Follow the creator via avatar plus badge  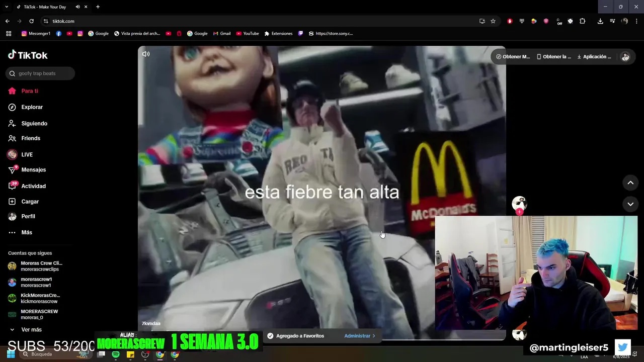[519, 212]
